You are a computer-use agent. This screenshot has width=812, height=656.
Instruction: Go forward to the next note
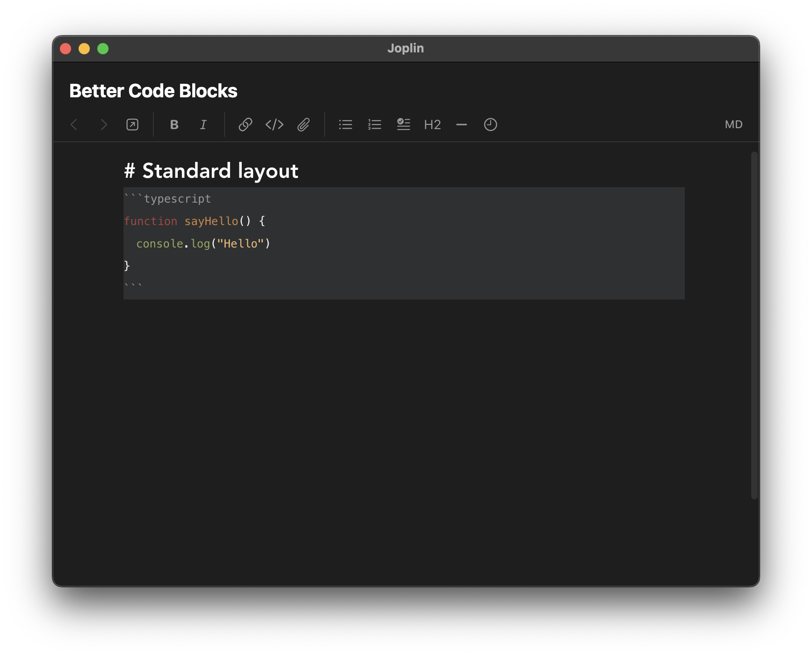(x=103, y=124)
